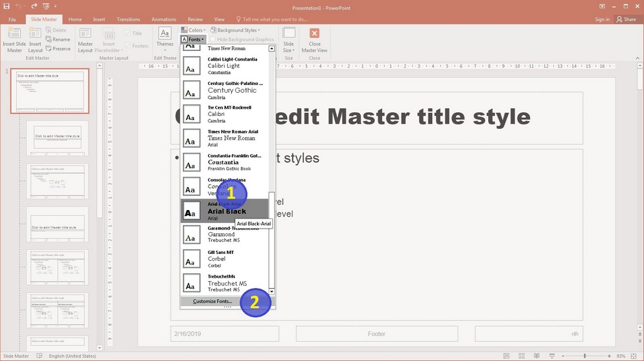The image size is (644, 361).
Task: Start Slide Show from status bar
Action: pyautogui.click(x=552, y=356)
